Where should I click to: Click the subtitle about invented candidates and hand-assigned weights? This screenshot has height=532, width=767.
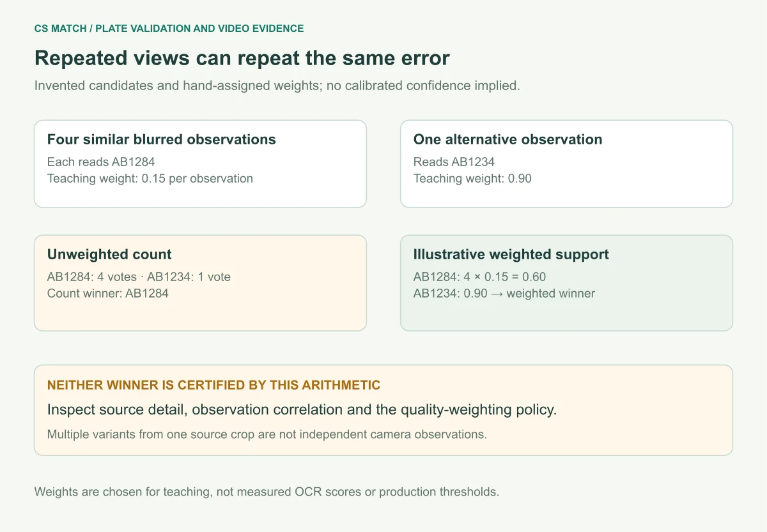click(x=277, y=86)
